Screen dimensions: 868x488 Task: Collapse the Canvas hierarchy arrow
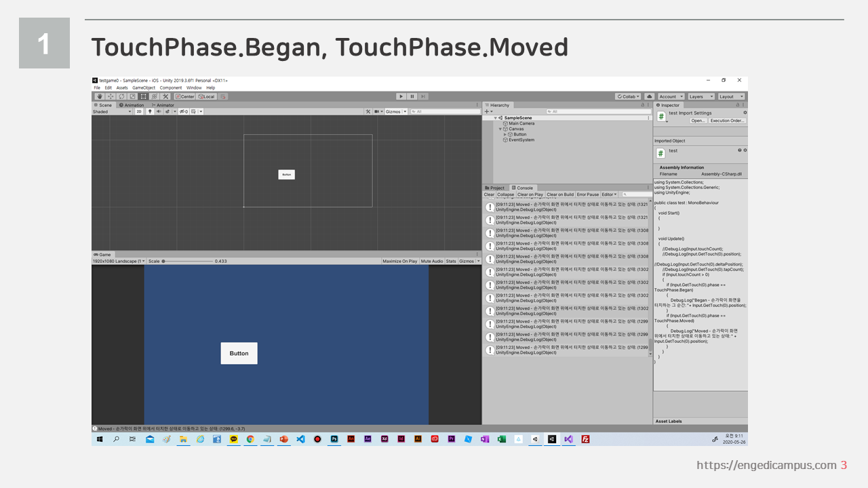click(x=500, y=129)
